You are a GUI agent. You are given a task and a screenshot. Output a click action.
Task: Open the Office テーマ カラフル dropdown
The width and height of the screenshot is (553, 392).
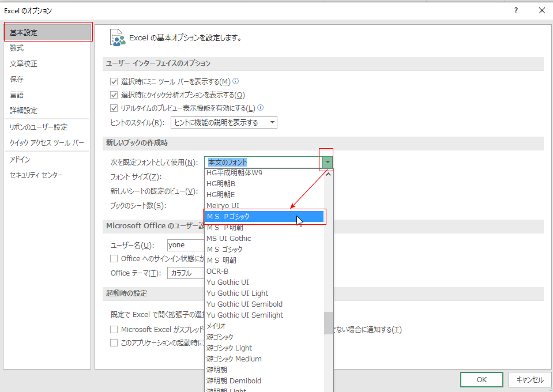tap(186, 273)
